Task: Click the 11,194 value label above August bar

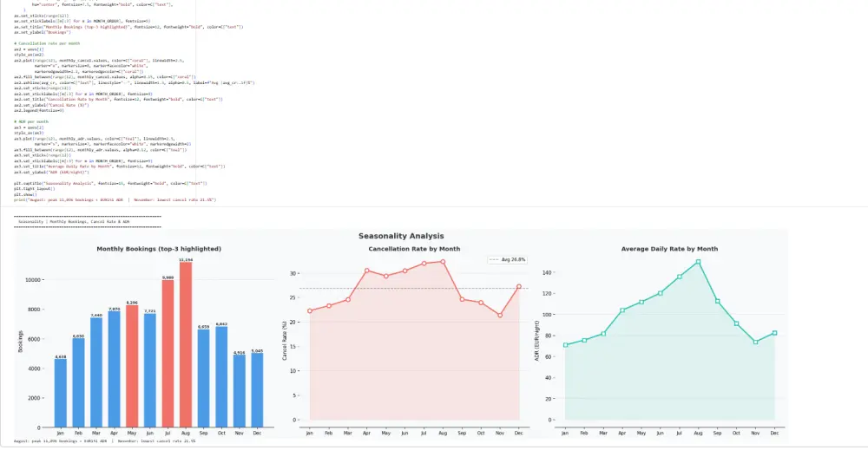Action: tap(186, 260)
